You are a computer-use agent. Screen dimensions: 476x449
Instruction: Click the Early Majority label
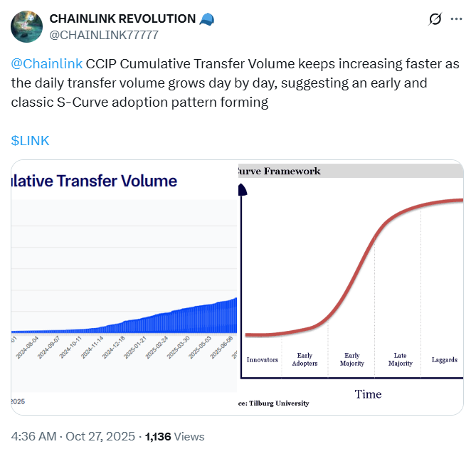(351, 359)
